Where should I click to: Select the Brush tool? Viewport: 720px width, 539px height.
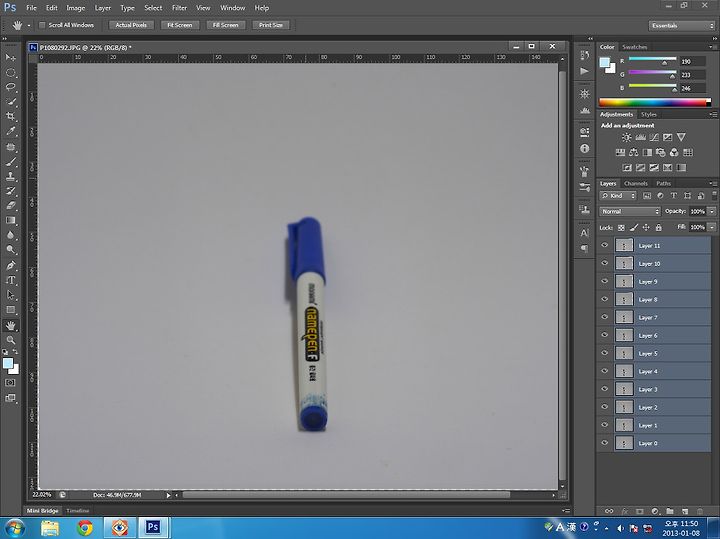click(x=10, y=162)
